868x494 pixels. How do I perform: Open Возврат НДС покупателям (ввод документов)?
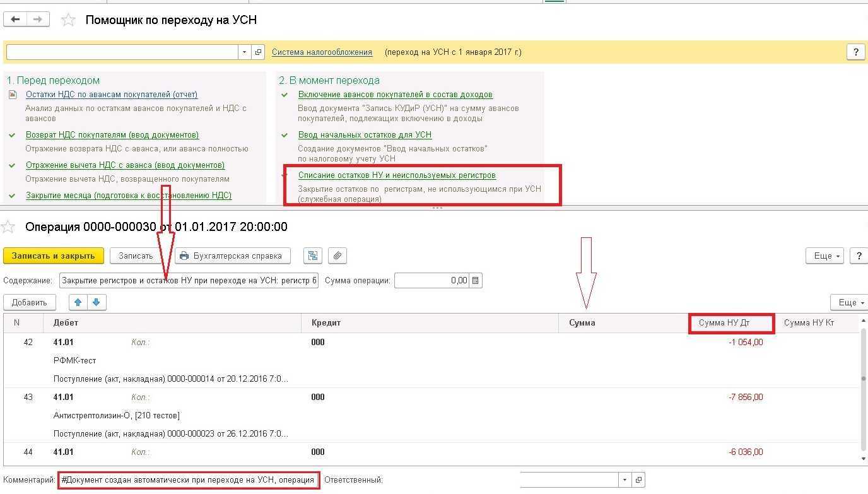point(112,135)
